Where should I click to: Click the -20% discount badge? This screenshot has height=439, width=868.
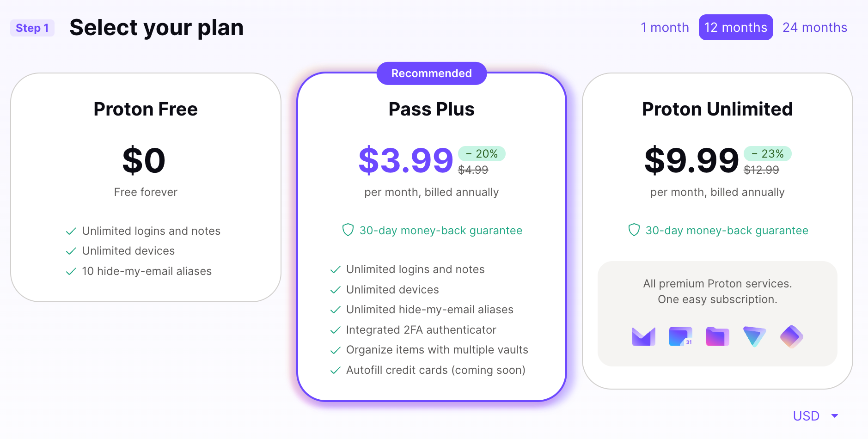click(482, 154)
